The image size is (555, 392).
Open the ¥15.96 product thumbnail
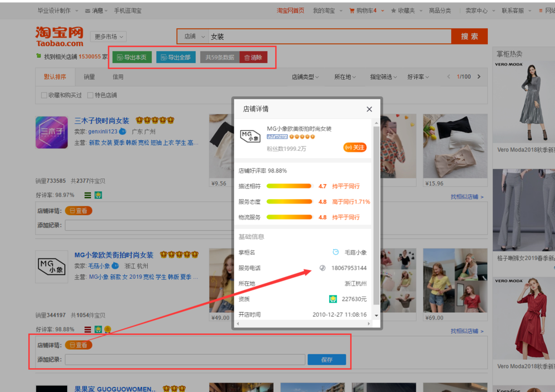point(455,146)
